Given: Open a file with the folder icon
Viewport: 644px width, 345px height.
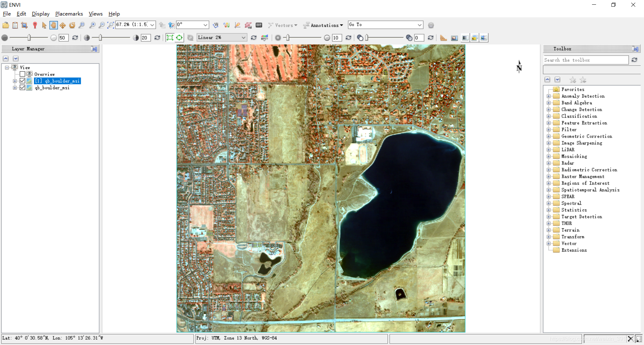Looking at the screenshot, I should [6, 25].
